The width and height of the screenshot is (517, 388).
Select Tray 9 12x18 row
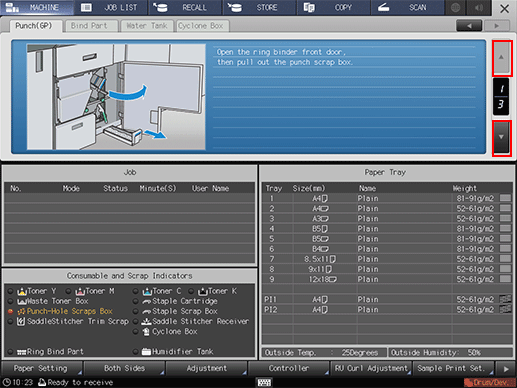pyautogui.click(x=387, y=279)
